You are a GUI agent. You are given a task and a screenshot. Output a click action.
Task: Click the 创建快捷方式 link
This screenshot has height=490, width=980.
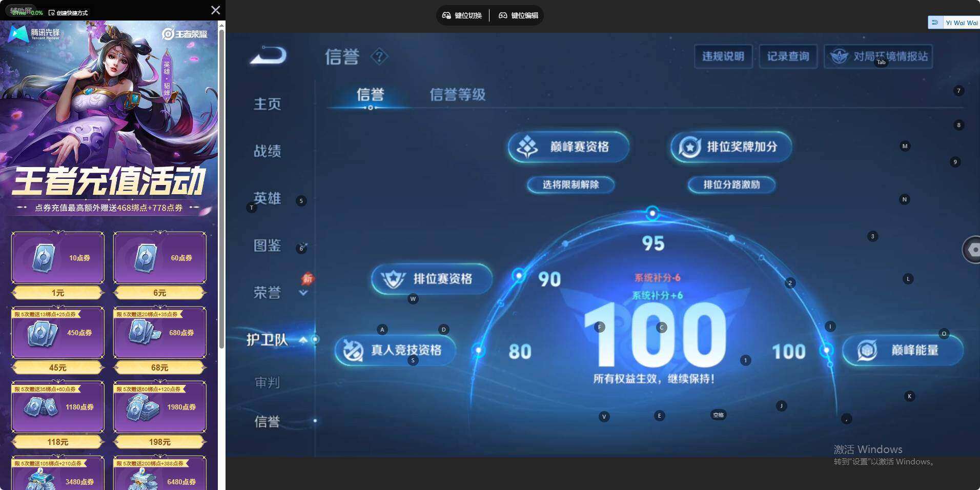click(x=68, y=12)
